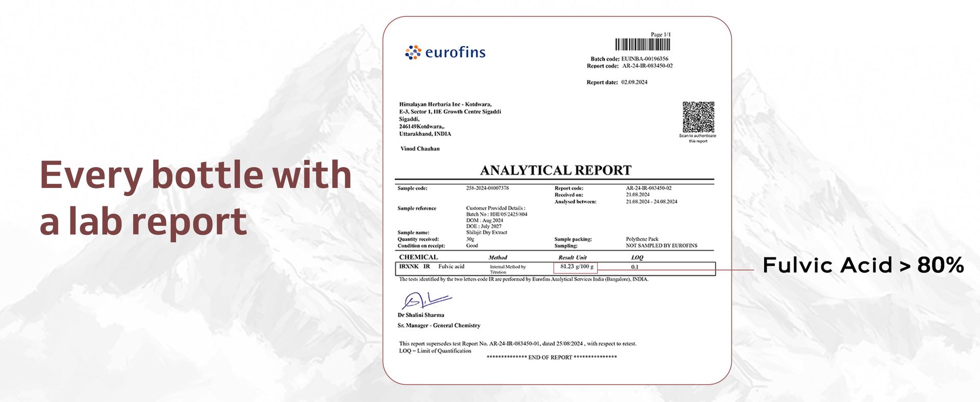Select sample packing value "Polythene Pack"
Image resolution: width=980 pixels, height=402 pixels.
[x=642, y=239]
